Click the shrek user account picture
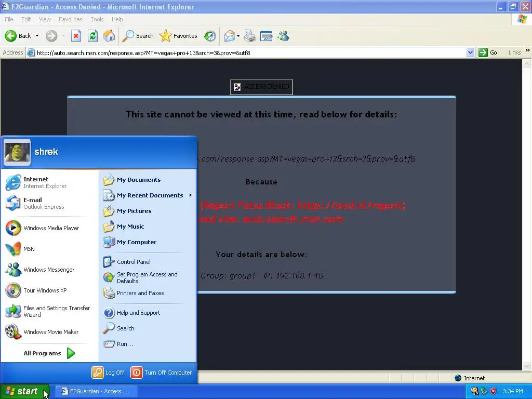 [17, 152]
